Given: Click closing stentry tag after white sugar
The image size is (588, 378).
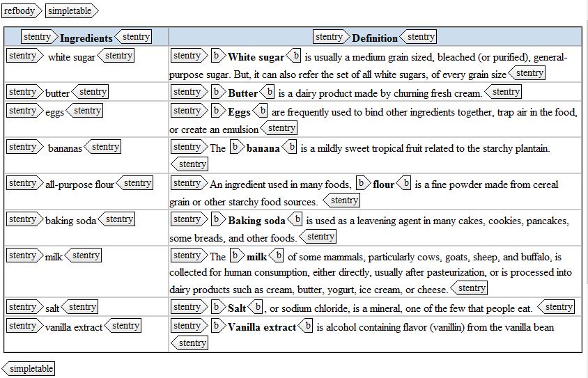Looking at the screenshot, I should [116, 56].
